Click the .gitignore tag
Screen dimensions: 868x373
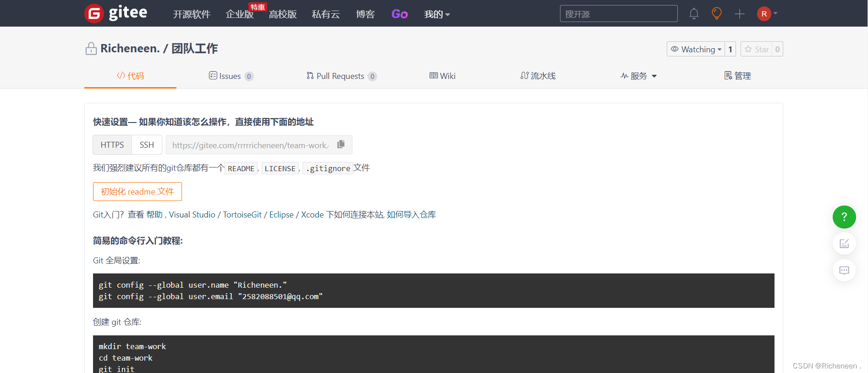coord(328,168)
